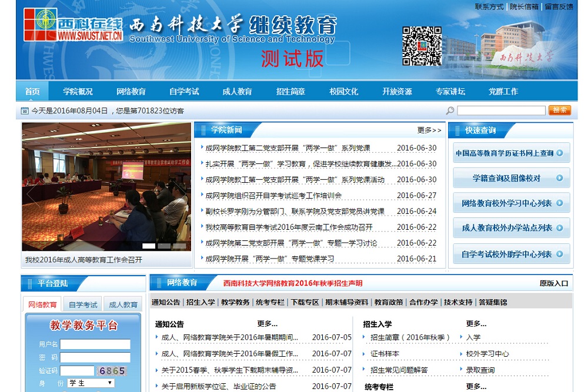This screenshot has height=392, width=588.
Task: Click 联系方式 link at top
Action: pyautogui.click(x=489, y=6)
